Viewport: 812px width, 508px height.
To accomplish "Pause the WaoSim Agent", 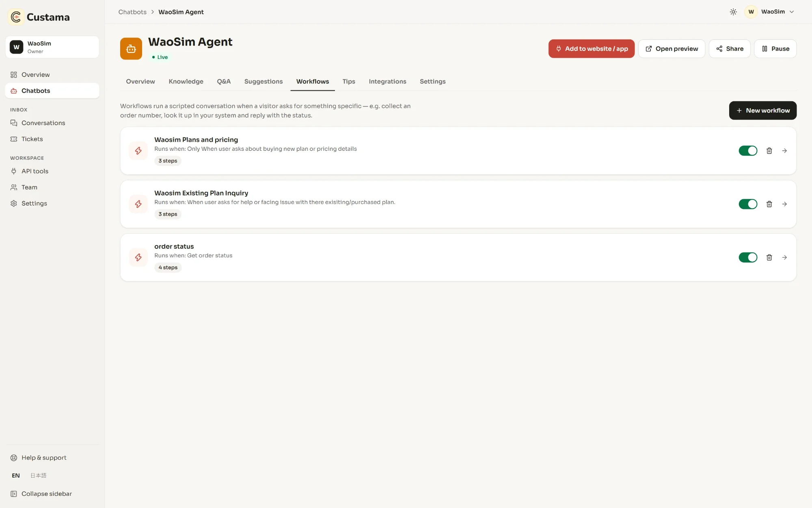I will pyautogui.click(x=775, y=49).
